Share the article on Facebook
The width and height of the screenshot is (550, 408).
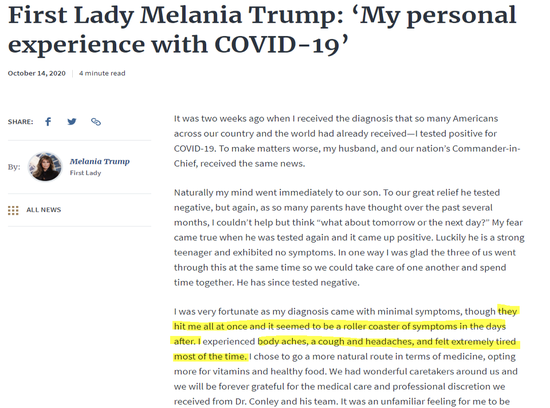[x=48, y=122]
